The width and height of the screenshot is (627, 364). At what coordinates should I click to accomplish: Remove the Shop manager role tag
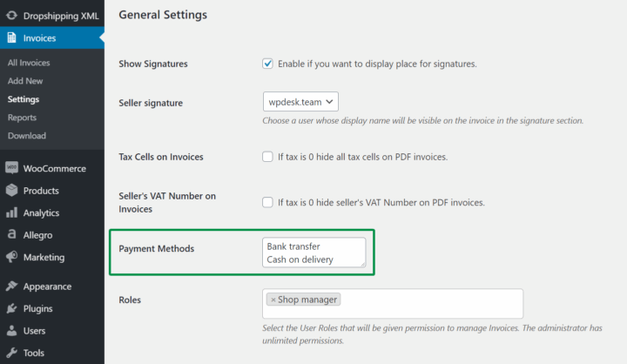[x=273, y=300]
